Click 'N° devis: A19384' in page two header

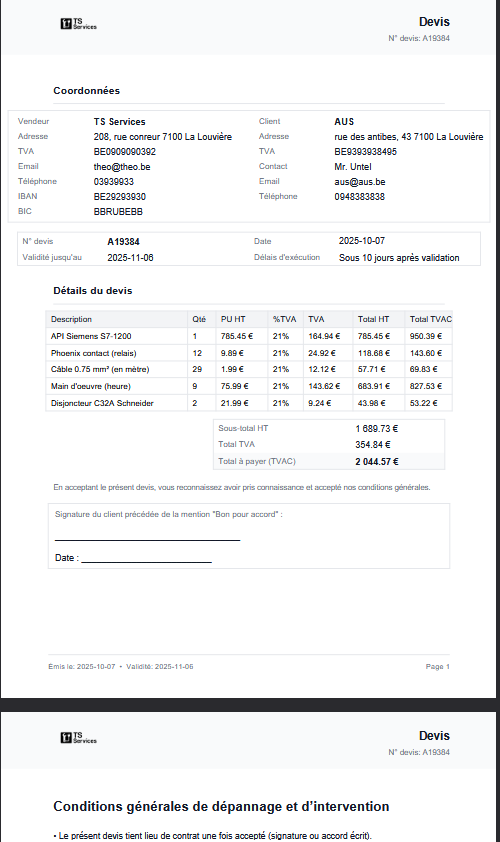(419, 753)
